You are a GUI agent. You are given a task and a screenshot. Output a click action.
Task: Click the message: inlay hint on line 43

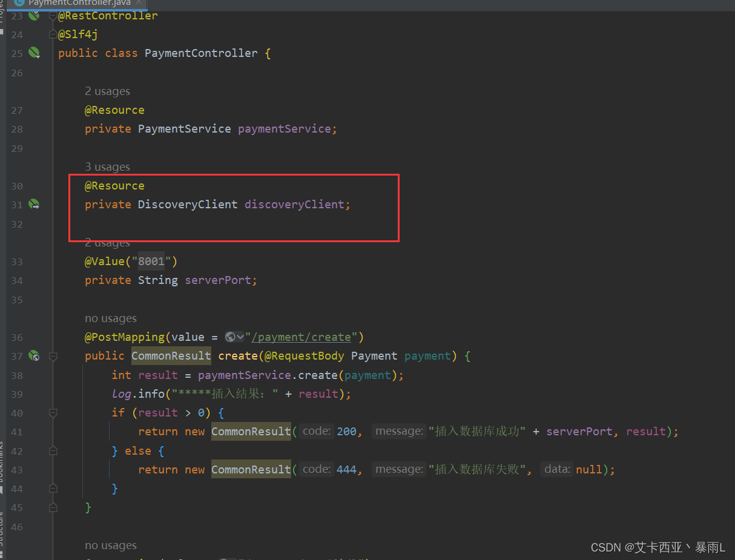click(399, 470)
